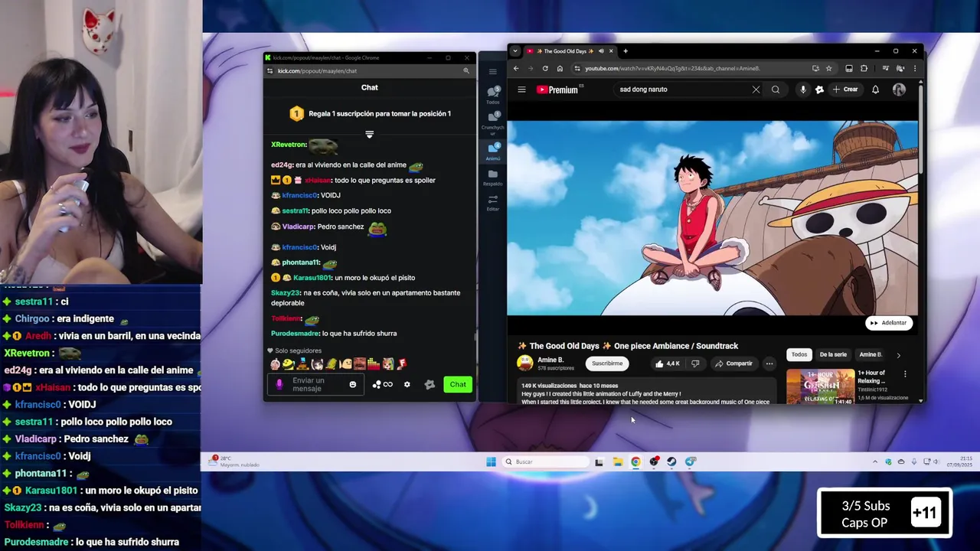Click the Kick chat identity badge icon
Viewport: 980px width, 551px height.
430,384
